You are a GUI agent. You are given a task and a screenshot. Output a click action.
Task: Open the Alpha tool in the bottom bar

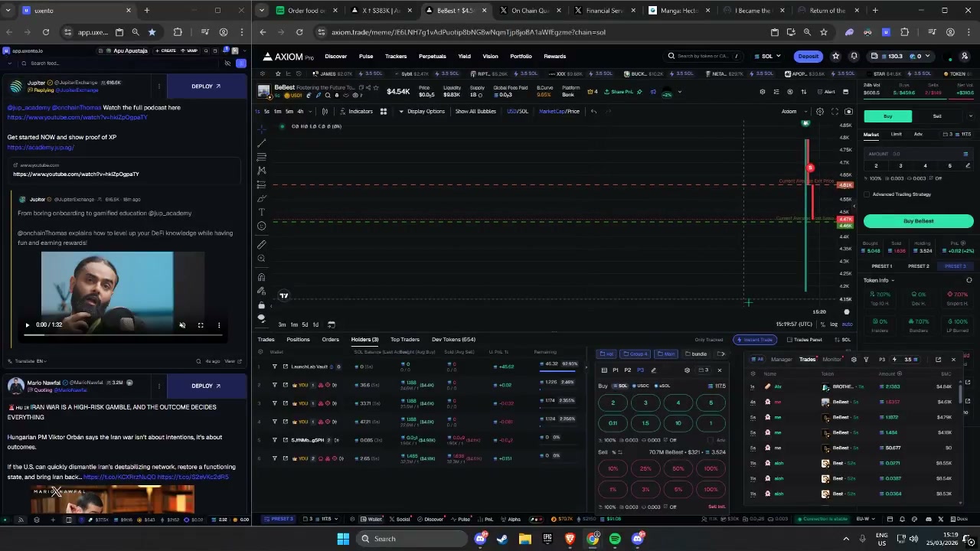[511, 519]
